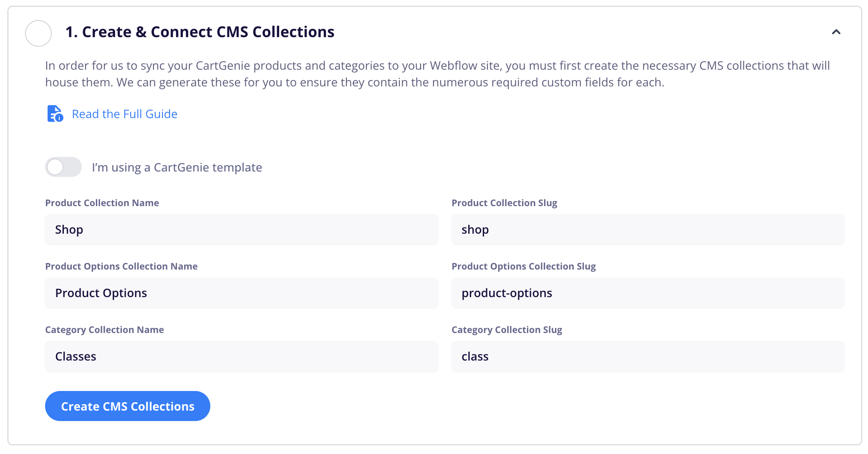Click the Category Collection Slug field with class
The height and width of the screenshot is (454, 868).
pyautogui.click(x=648, y=356)
